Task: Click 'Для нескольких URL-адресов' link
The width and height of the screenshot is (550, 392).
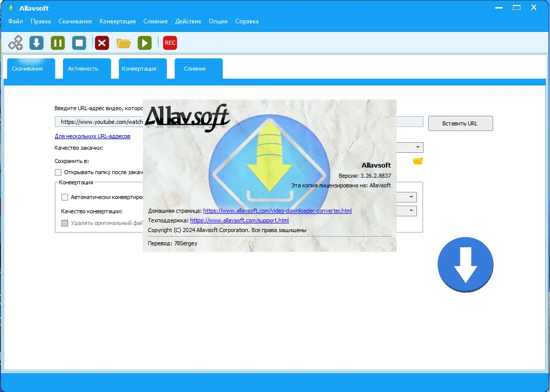Action: pyautogui.click(x=92, y=136)
